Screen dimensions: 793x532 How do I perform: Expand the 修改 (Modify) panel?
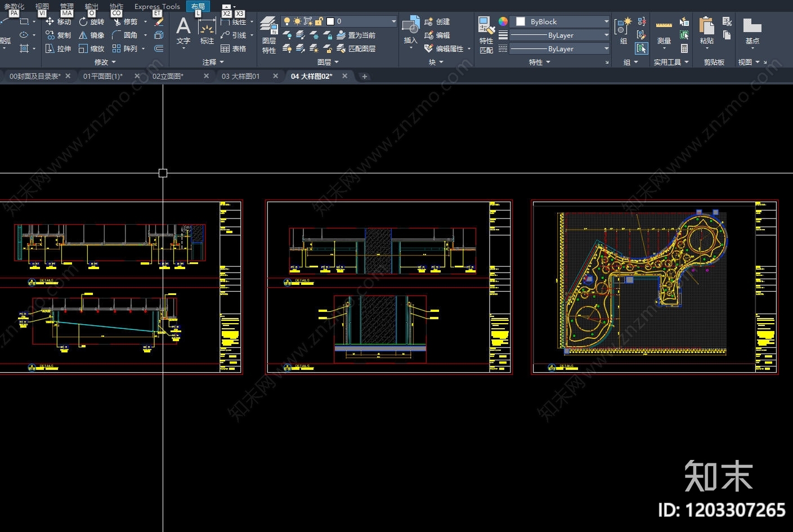pos(105,62)
